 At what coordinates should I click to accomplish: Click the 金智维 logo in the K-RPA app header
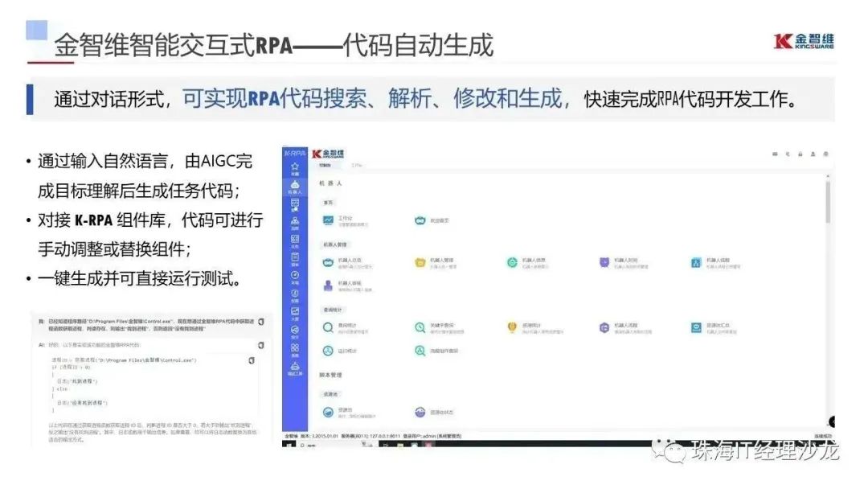pos(328,154)
